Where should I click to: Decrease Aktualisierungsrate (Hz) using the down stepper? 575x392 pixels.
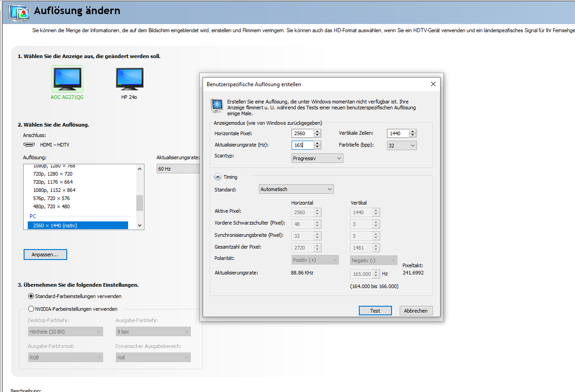tap(317, 147)
